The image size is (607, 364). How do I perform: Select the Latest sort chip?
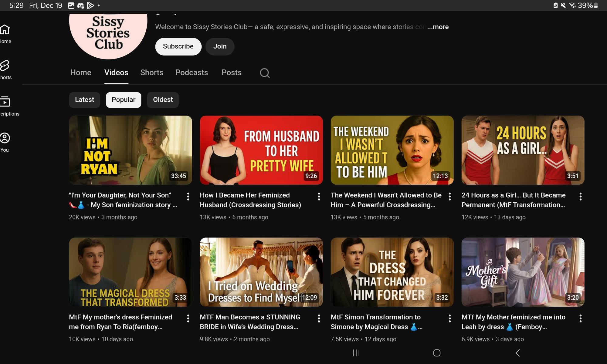84,100
